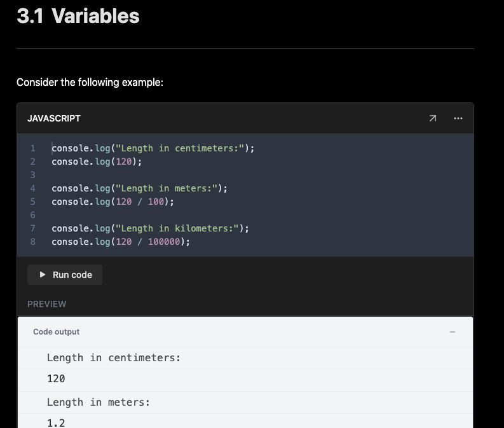Screen dimensions: 504x428
Task: Click line number 6 in the gutter
Action: pos(33,215)
